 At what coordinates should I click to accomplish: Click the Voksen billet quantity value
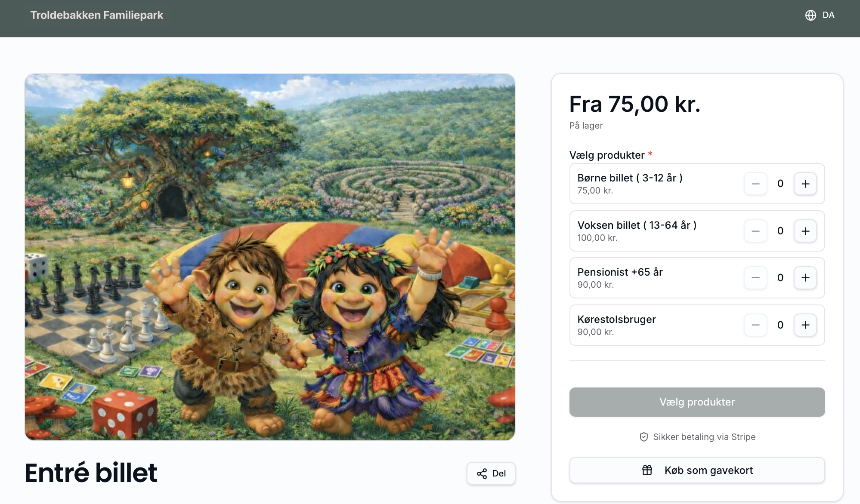[780, 231]
